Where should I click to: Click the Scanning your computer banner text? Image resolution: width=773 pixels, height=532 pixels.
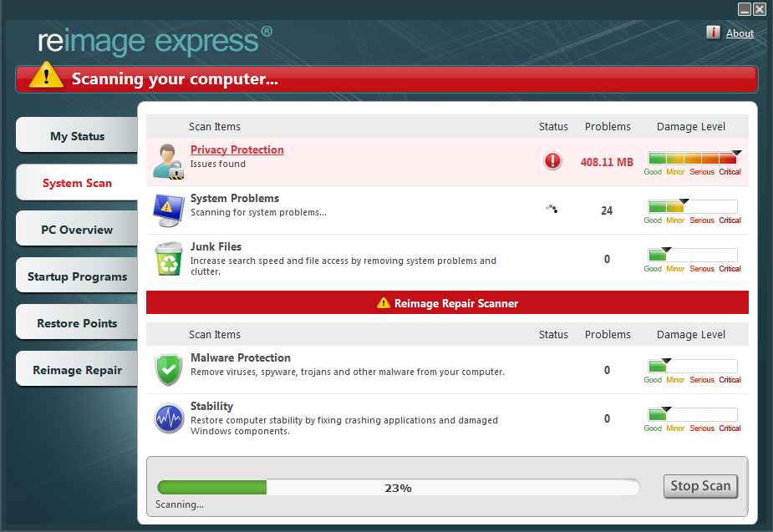click(x=175, y=79)
